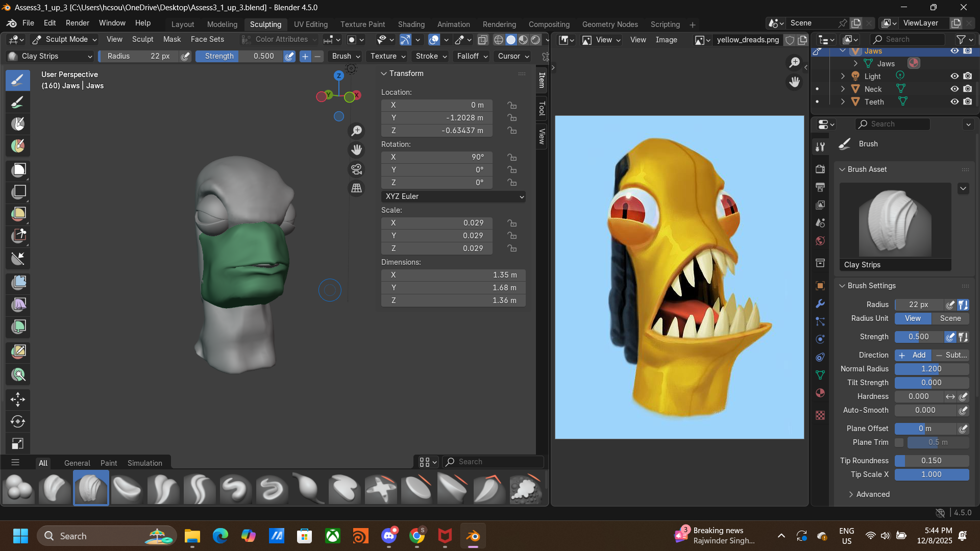Set Radius Unit to Scene
This screenshot has width=980, height=551.
pos(950,318)
